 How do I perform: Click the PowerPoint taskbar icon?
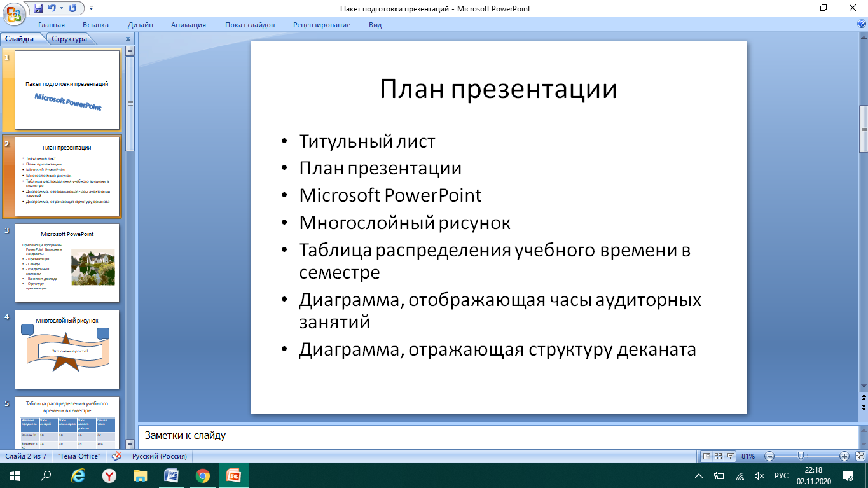coord(234,475)
